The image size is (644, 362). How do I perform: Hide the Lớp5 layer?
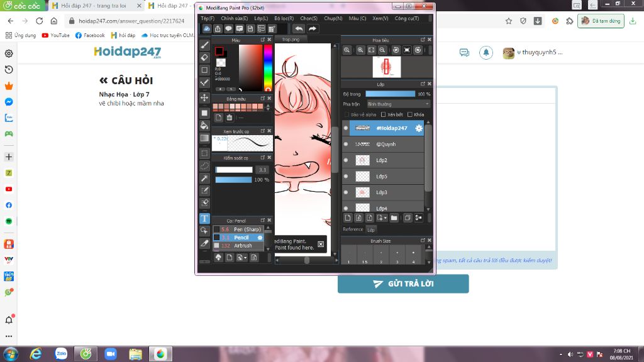(x=346, y=176)
